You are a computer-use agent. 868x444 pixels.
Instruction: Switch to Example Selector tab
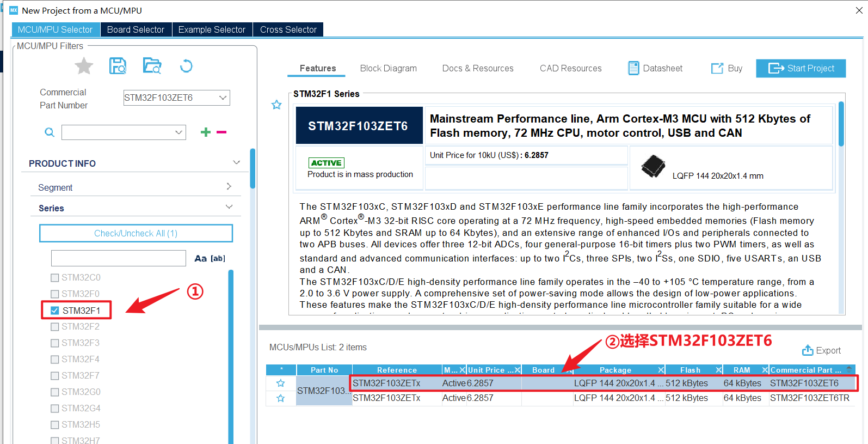click(x=212, y=29)
